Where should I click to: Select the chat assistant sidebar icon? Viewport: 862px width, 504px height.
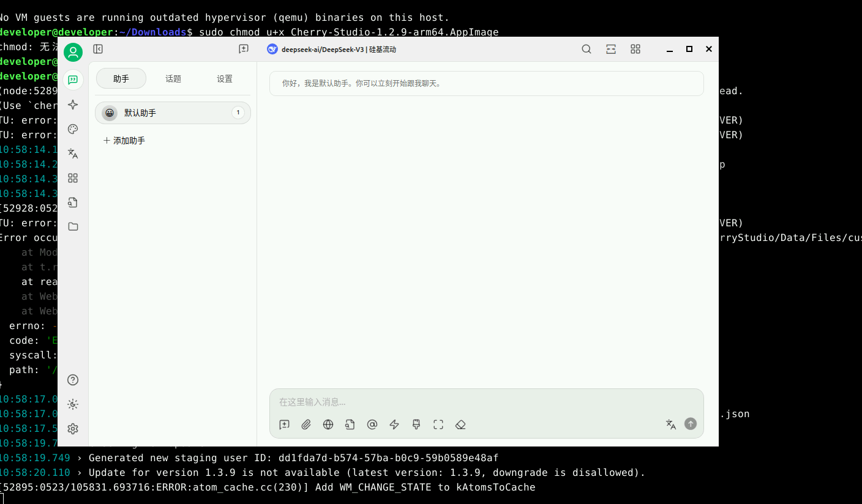point(73,80)
